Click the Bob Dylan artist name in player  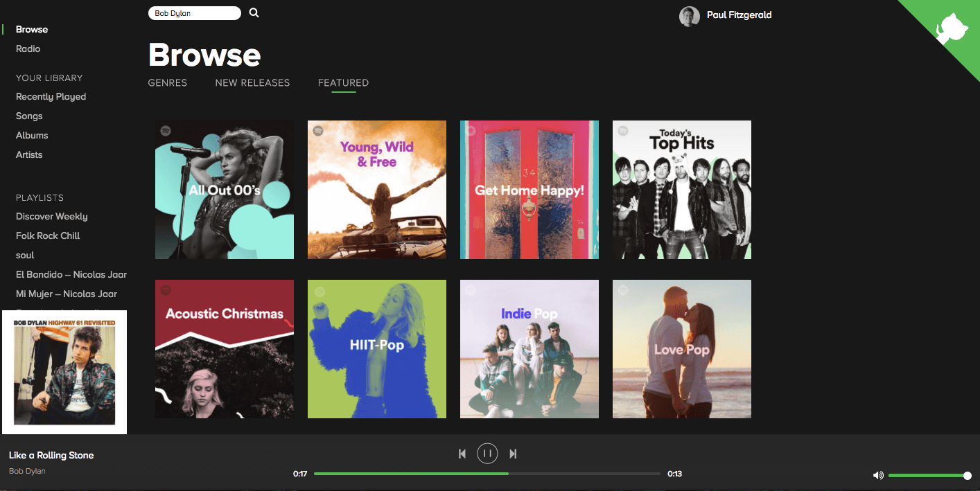[27, 471]
